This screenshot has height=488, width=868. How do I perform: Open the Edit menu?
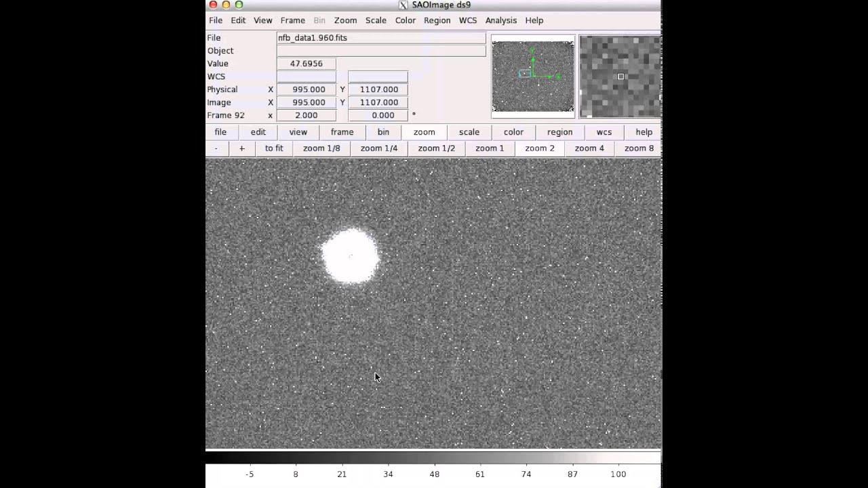(238, 20)
